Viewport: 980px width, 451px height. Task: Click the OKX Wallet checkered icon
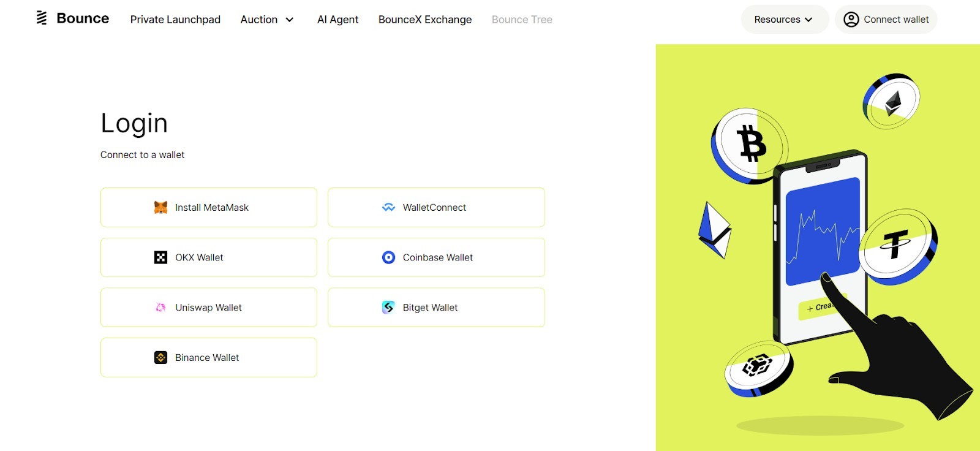coord(160,257)
